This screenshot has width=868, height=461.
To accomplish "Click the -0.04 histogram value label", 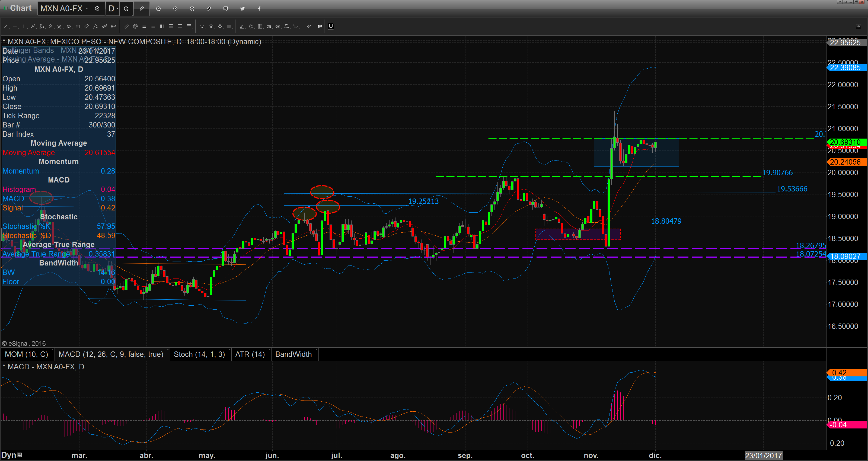I will click(847, 425).
